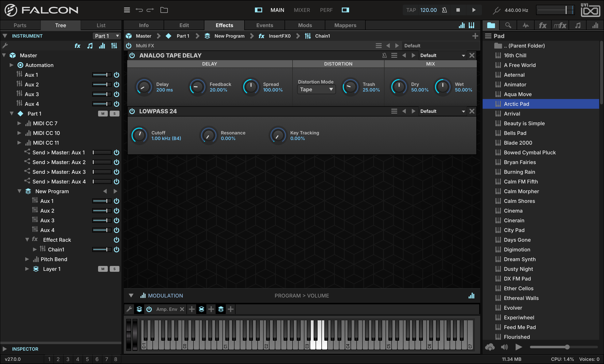
Task: Mute Part 1 with M button
Action: pos(103,114)
